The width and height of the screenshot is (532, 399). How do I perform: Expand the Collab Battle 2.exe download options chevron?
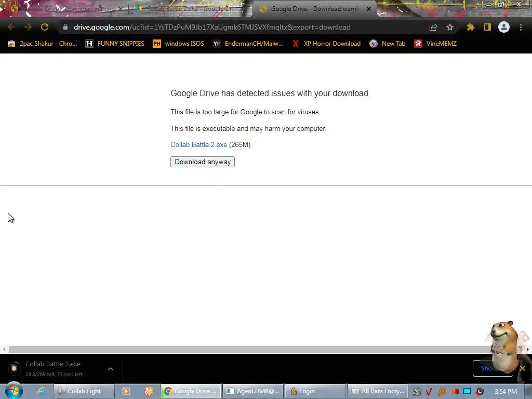[x=111, y=369]
